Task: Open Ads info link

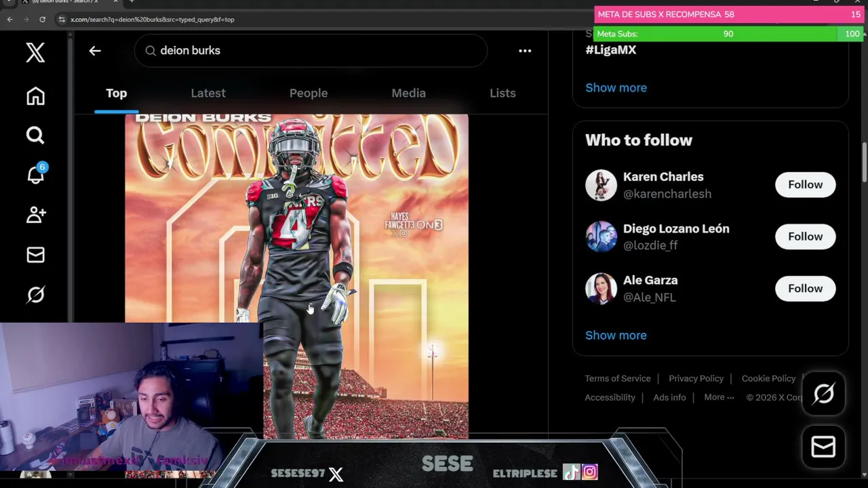Action: (x=669, y=397)
